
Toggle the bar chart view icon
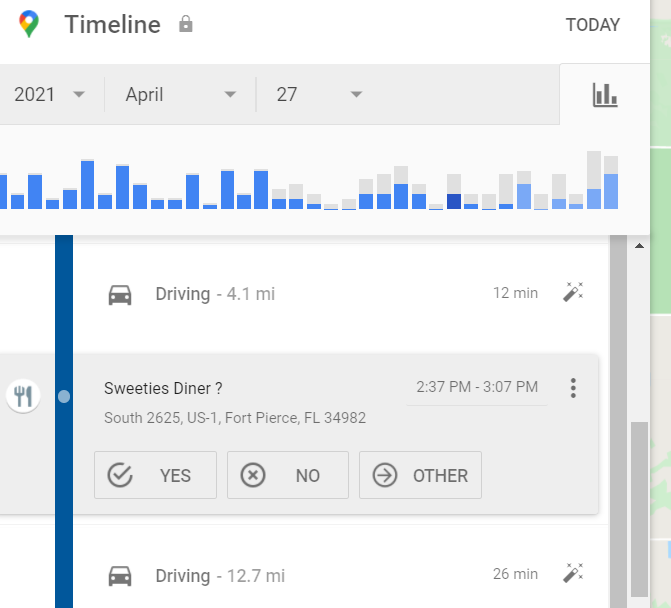pos(605,95)
